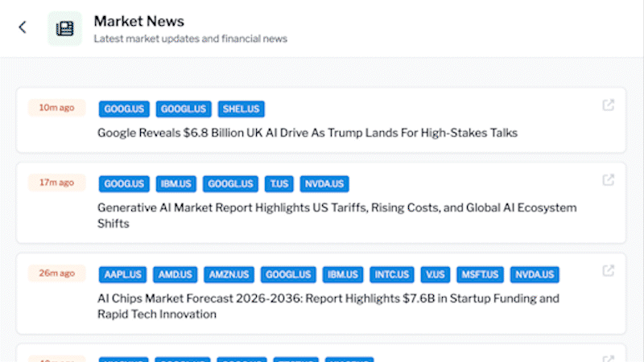Click the Market News page title
644x362 pixels.
(138, 22)
